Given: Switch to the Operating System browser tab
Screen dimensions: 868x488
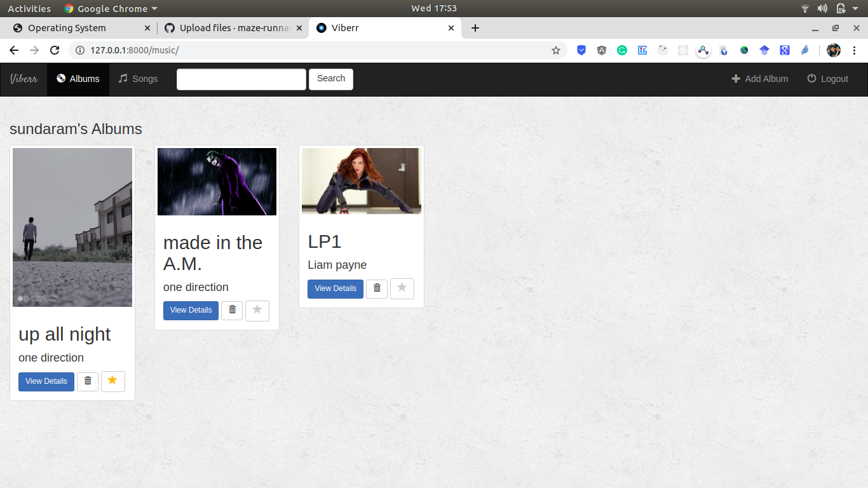Looking at the screenshot, I should click(77, 28).
